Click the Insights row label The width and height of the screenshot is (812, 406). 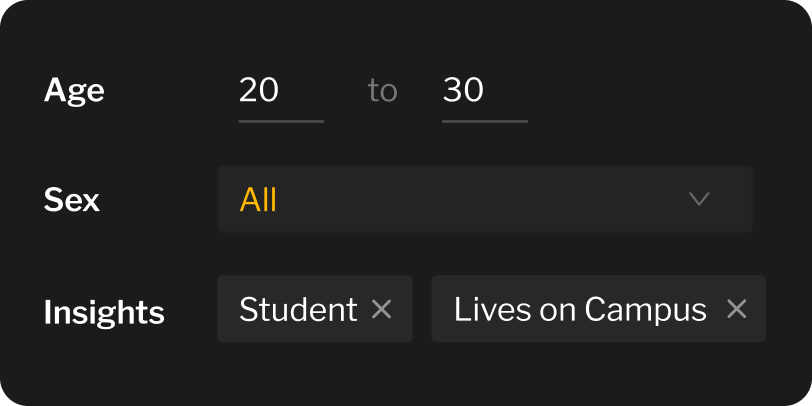coord(104,312)
